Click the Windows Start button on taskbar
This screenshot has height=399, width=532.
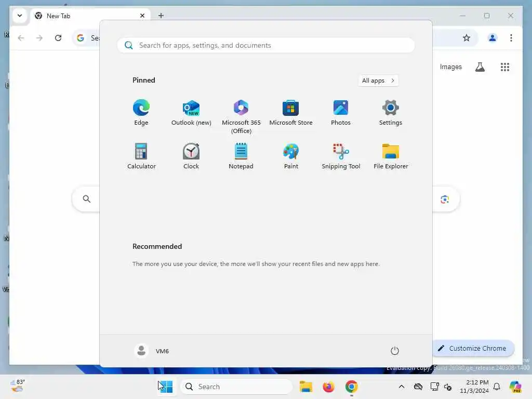point(166,387)
